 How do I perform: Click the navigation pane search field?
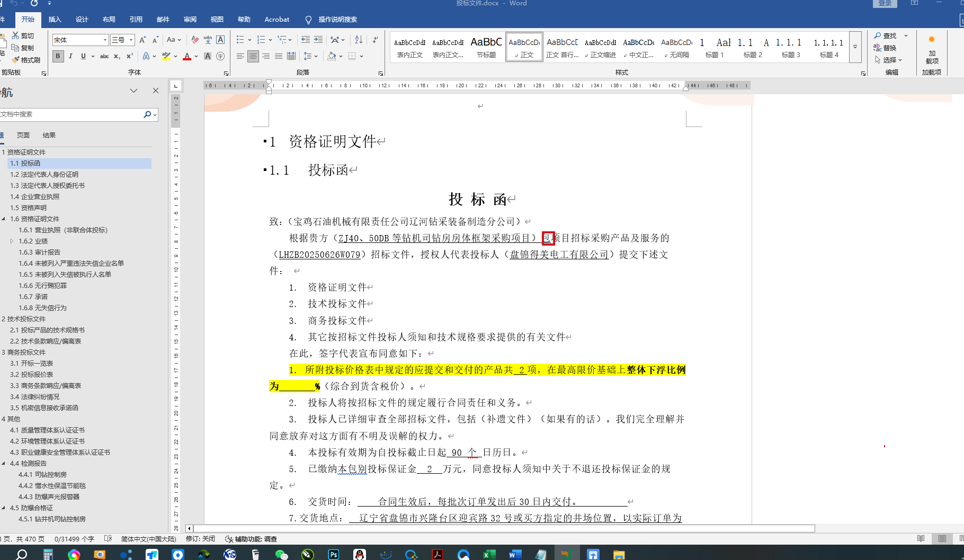[71, 114]
